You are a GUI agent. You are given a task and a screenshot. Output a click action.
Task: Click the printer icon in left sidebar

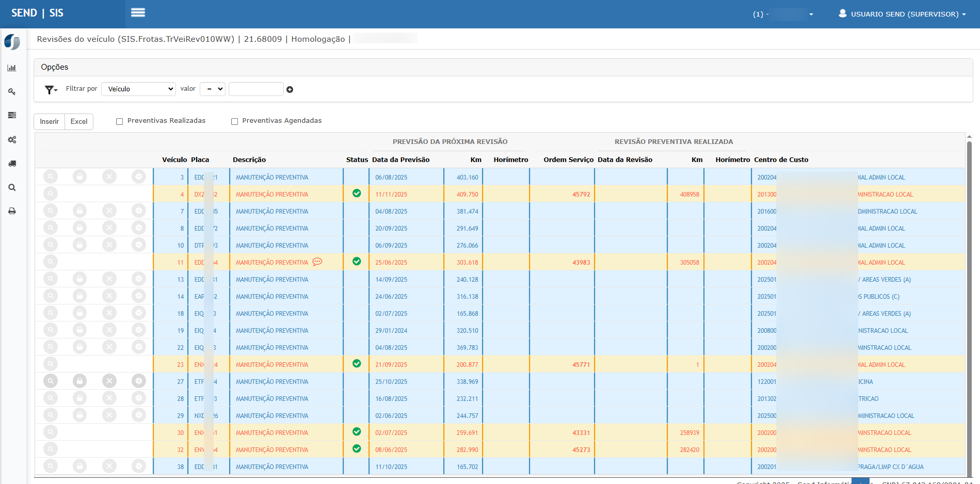pos(12,211)
